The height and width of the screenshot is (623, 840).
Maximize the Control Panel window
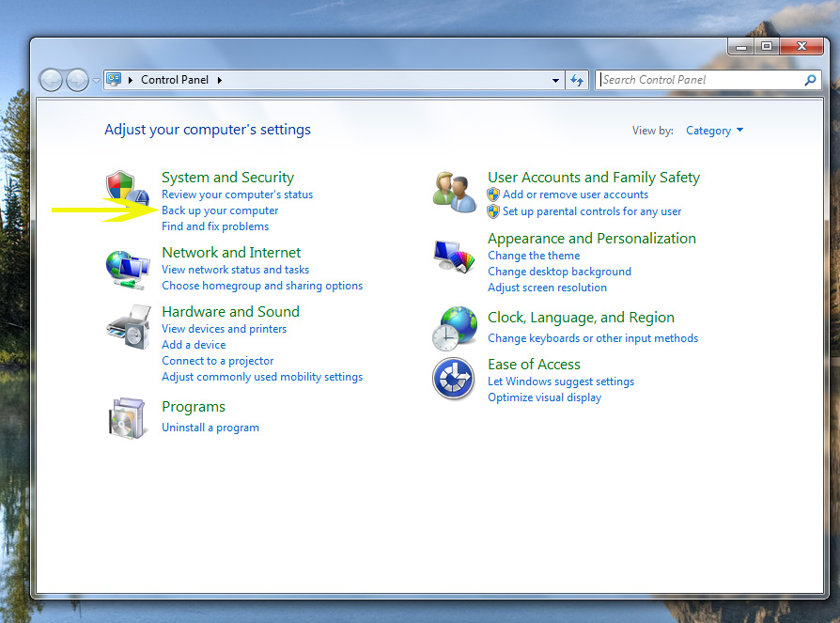click(767, 47)
